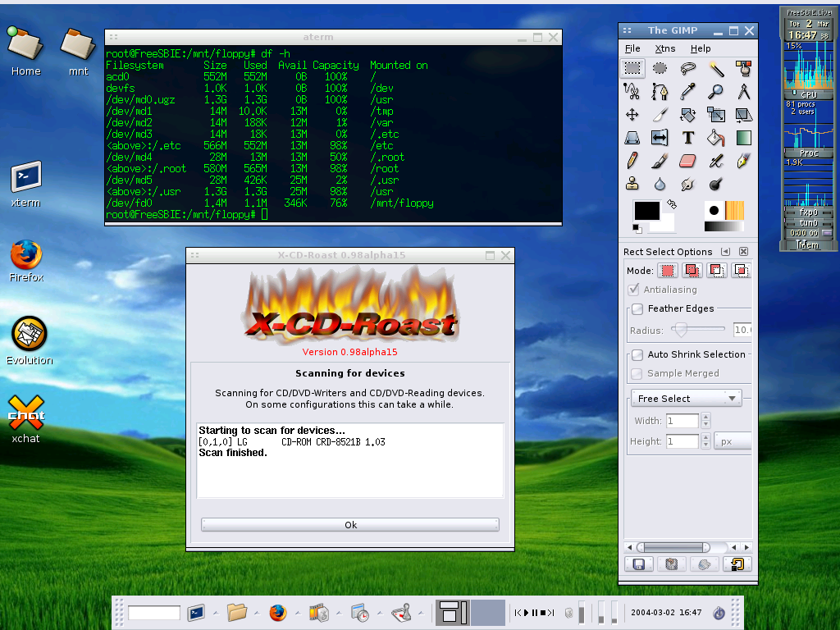This screenshot has height=630, width=840.
Task: Expand the multimedia launcher menu arrow in panel
Action: tap(339, 612)
